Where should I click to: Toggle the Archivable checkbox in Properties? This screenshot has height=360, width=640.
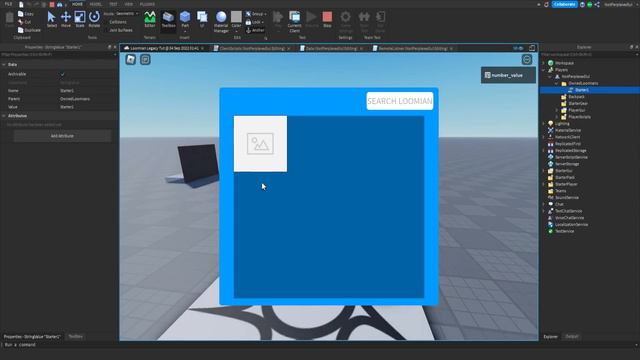(62, 74)
